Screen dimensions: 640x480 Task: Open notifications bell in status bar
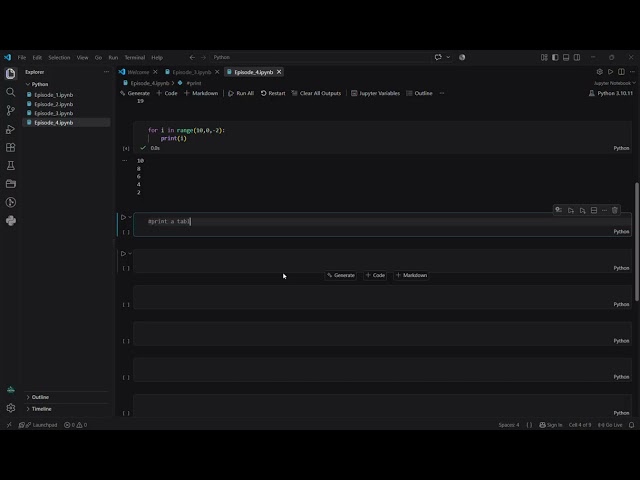coord(631,425)
